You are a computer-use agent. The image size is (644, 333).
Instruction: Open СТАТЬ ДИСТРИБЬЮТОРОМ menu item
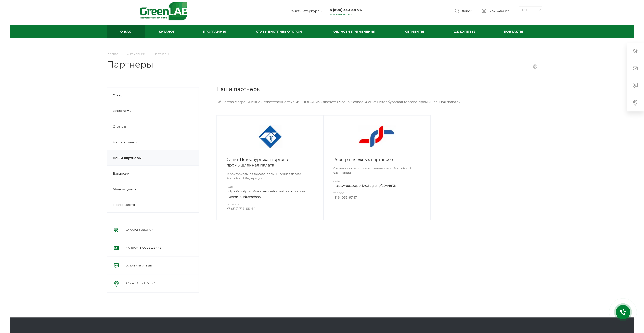[279, 32]
